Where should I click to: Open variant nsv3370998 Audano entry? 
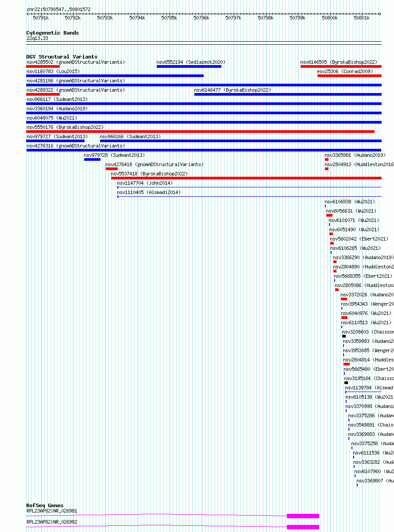370,406
